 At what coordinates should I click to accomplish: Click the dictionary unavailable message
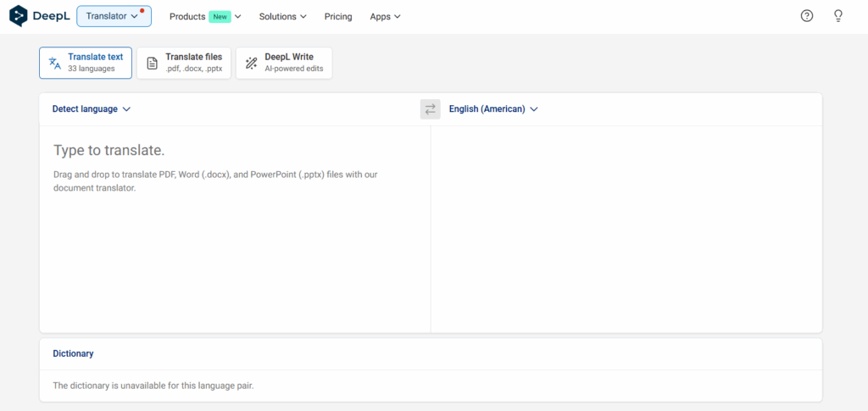153,386
